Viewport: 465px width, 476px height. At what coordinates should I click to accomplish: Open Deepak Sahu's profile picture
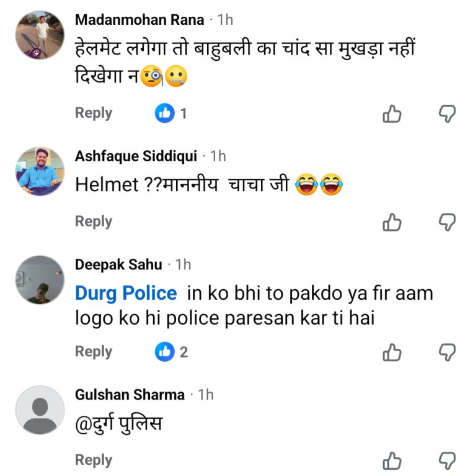tap(40, 279)
